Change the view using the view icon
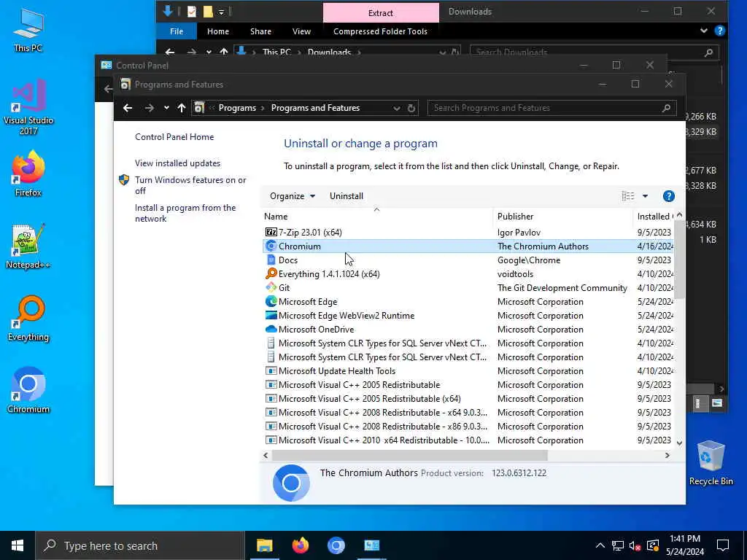This screenshot has width=747, height=560. point(628,196)
